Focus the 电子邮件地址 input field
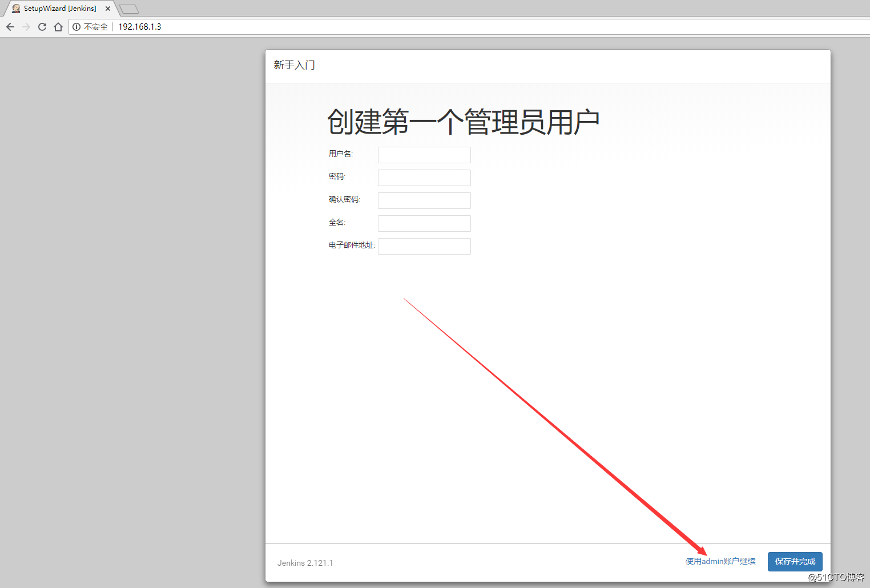The image size is (870, 588). coord(424,246)
